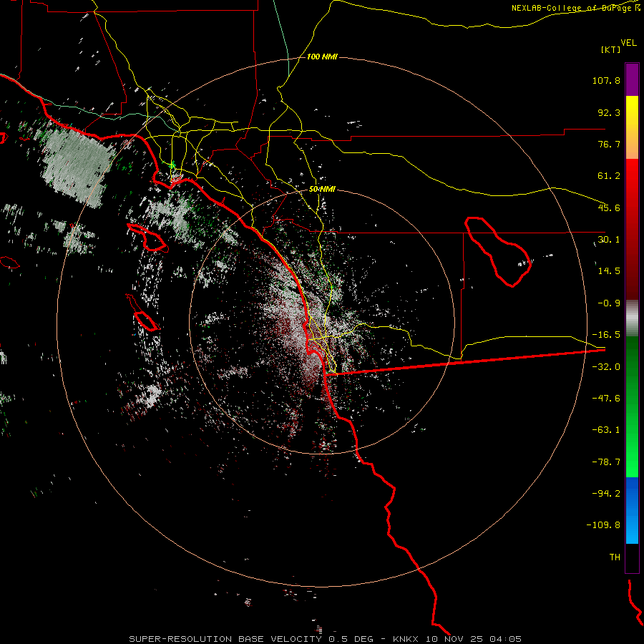Click the -78.7 legend value
644x644 pixels.
pos(606,462)
